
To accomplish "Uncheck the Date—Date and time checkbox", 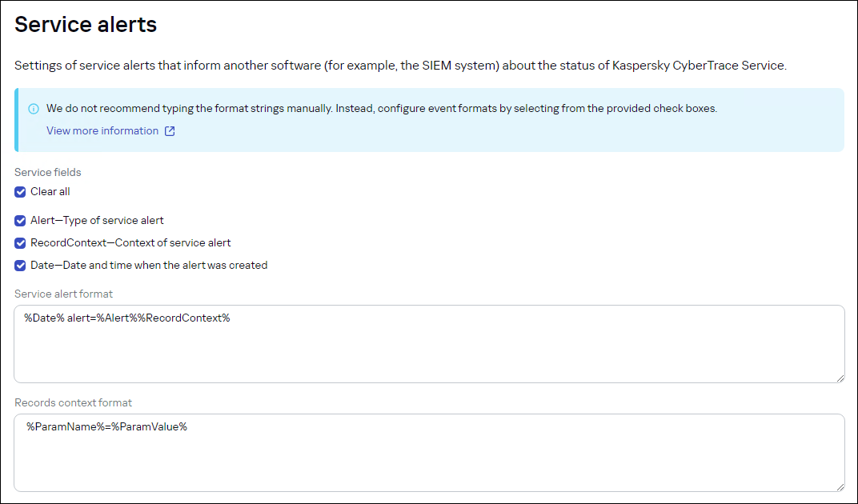I will point(19,265).
